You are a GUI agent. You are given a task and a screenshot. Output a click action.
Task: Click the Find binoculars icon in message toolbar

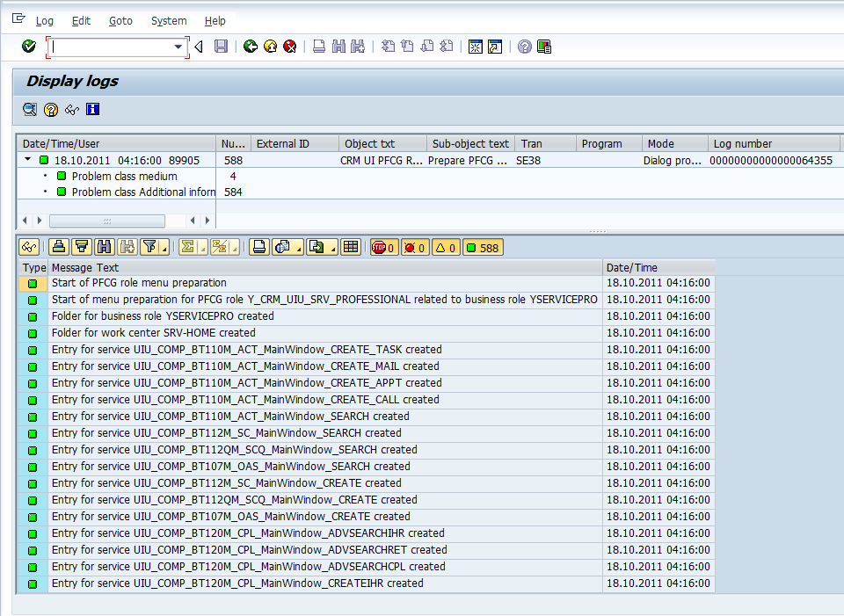(x=105, y=247)
